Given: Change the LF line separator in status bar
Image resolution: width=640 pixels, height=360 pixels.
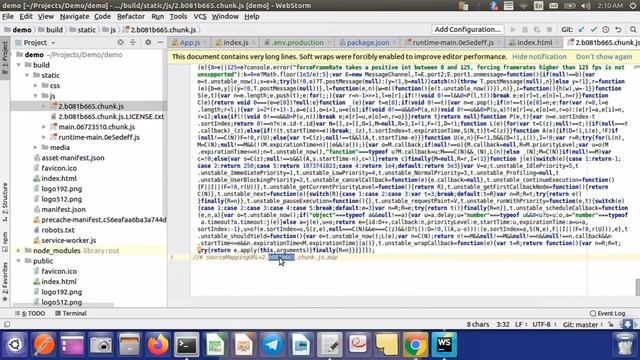Looking at the screenshot, I should coord(521,324).
